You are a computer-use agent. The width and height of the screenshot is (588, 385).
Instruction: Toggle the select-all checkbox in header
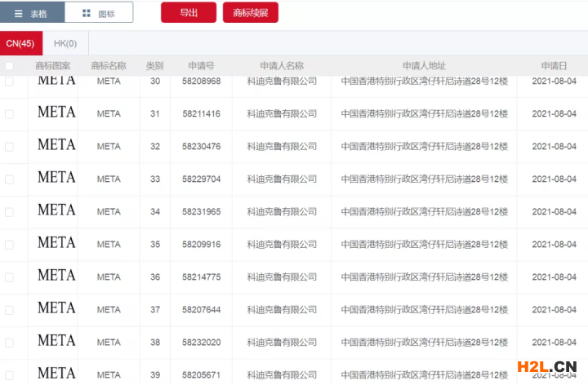point(9,65)
